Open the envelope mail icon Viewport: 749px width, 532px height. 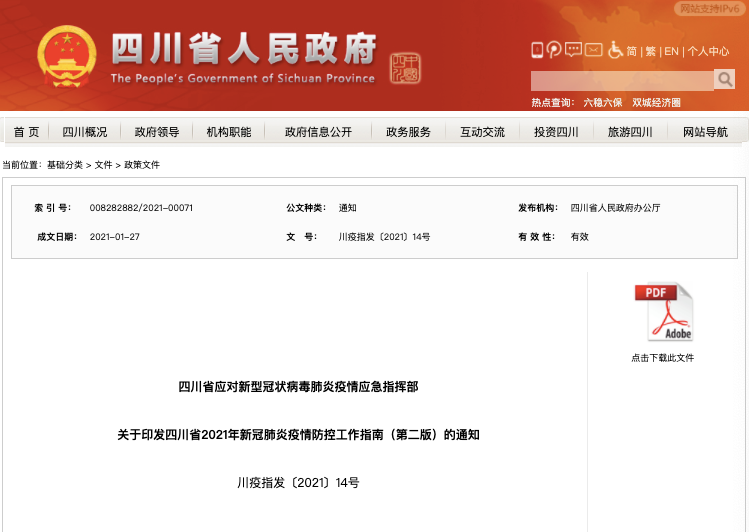click(594, 50)
